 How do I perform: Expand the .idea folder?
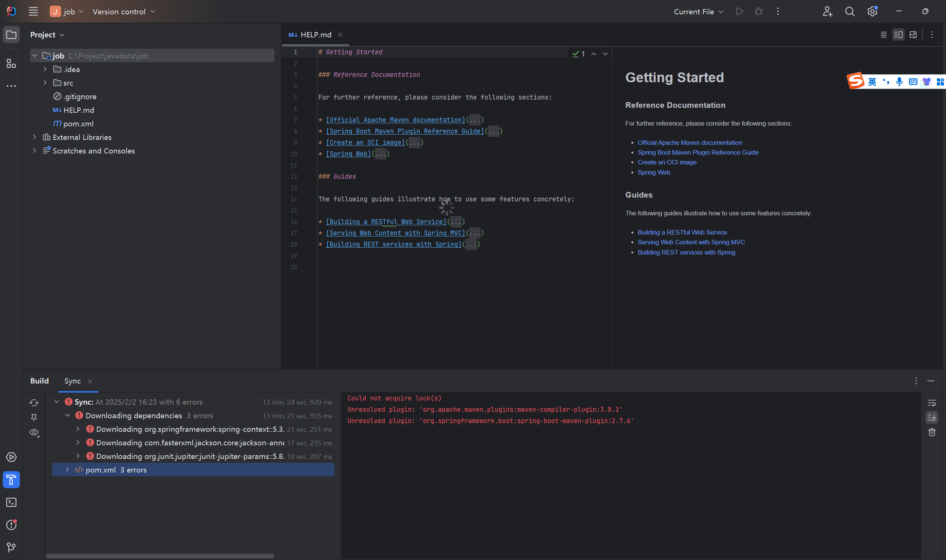45,69
